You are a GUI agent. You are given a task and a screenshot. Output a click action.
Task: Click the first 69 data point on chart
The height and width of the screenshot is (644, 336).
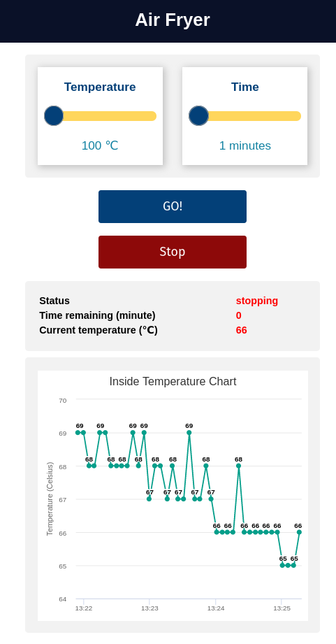pyautogui.click(x=78, y=433)
